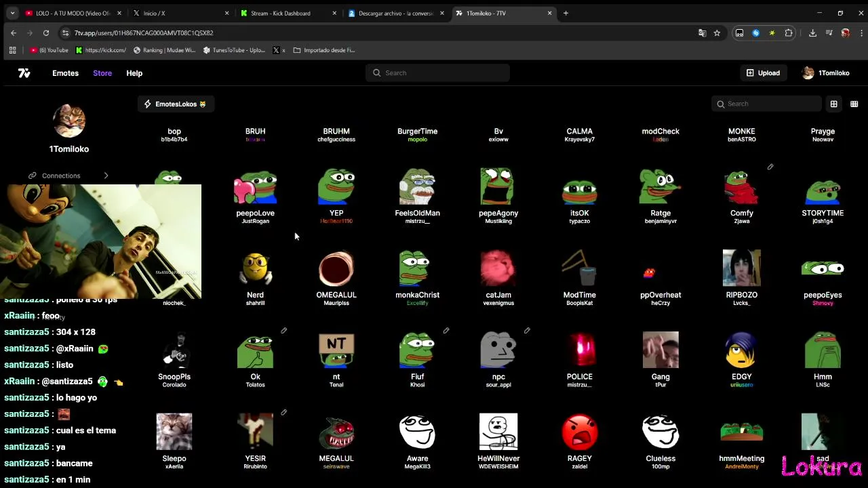The image size is (868, 488).
Task: Click the pencil icon above npc emote
Action: [527, 331]
